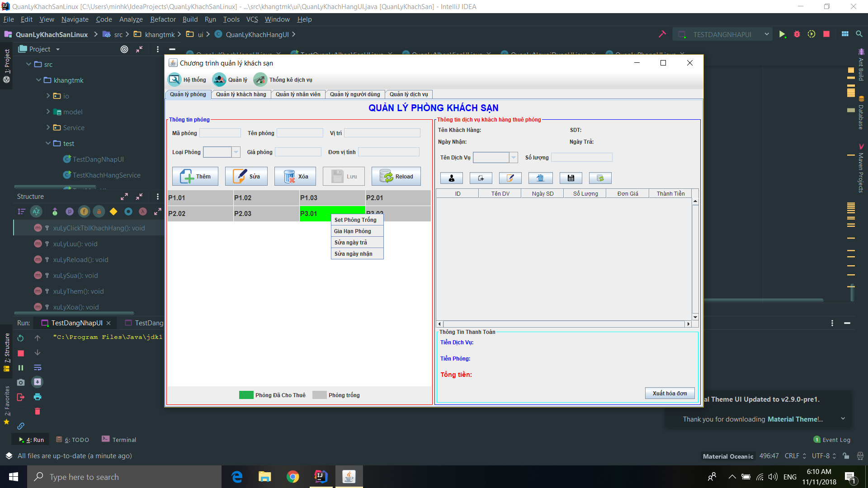Click the Reload button in room panel

click(x=396, y=177)
